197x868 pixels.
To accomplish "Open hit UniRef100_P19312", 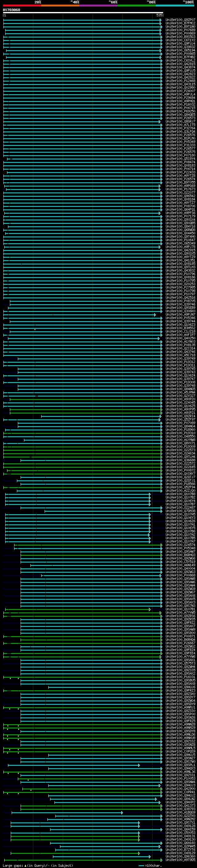I will [180, 362].
